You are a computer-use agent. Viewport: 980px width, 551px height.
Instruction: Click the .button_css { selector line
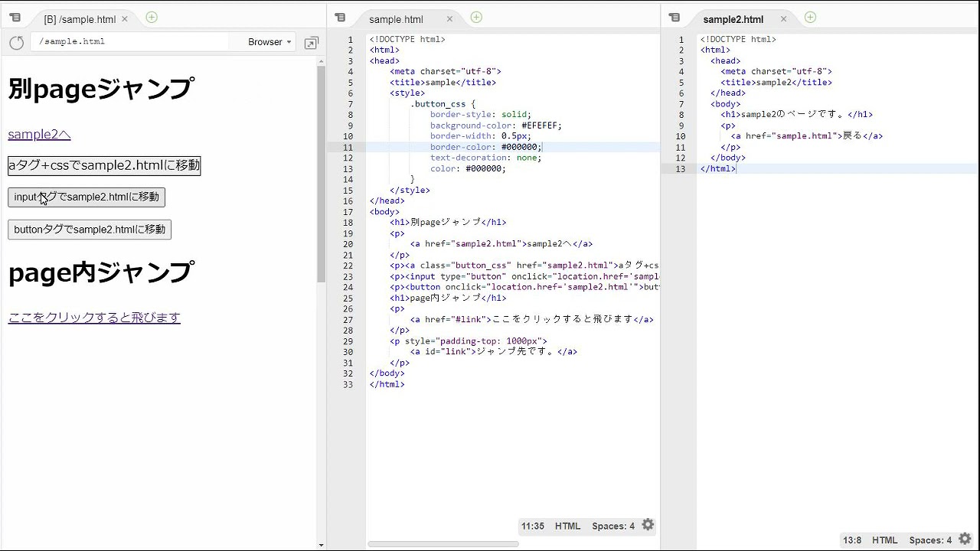pos(443,104)
